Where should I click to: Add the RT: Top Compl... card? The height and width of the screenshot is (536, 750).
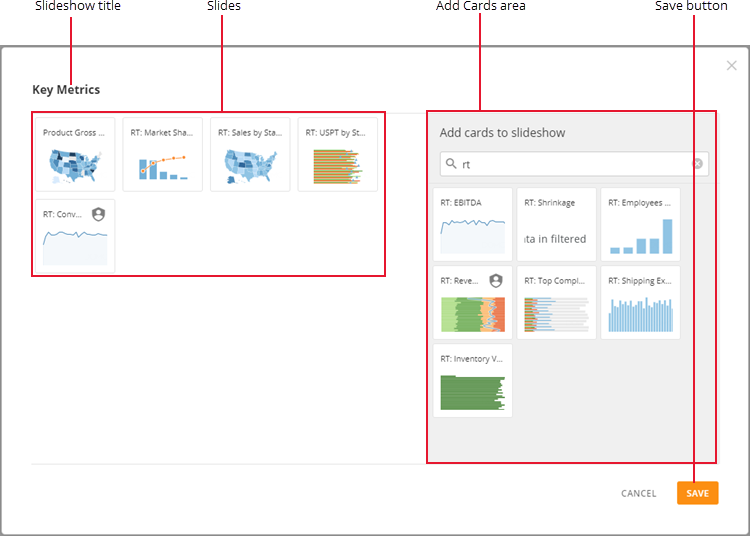click(556, 303)
